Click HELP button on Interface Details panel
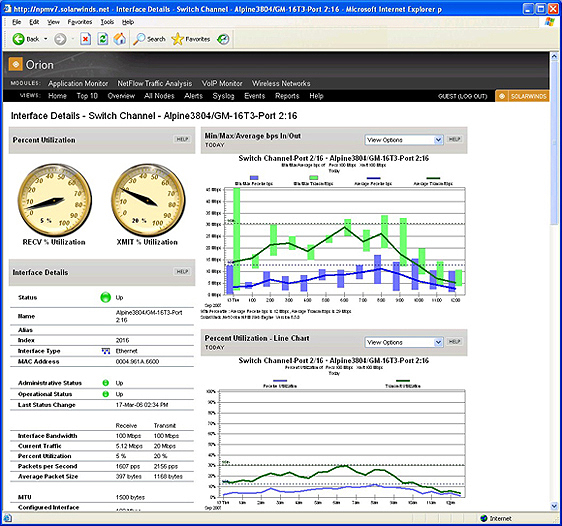Image resolution: width=562 pixels, height=526 pixels. coord(182,272)
